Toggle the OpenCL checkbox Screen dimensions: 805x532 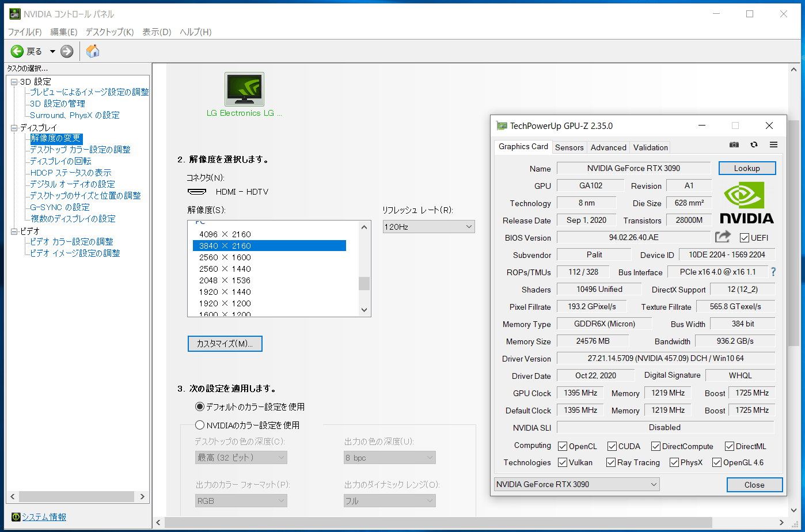[x=563, y=446]
